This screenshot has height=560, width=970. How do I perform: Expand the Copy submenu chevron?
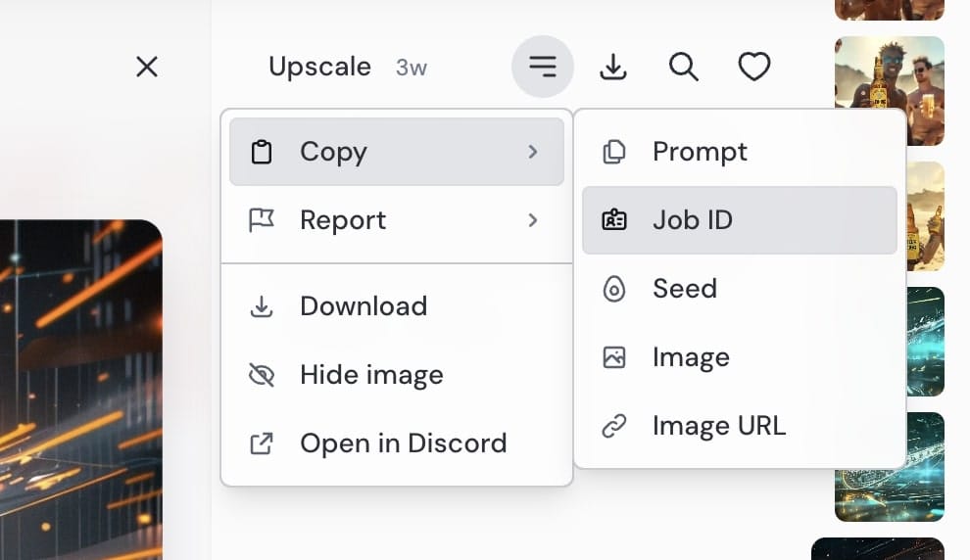533,152
